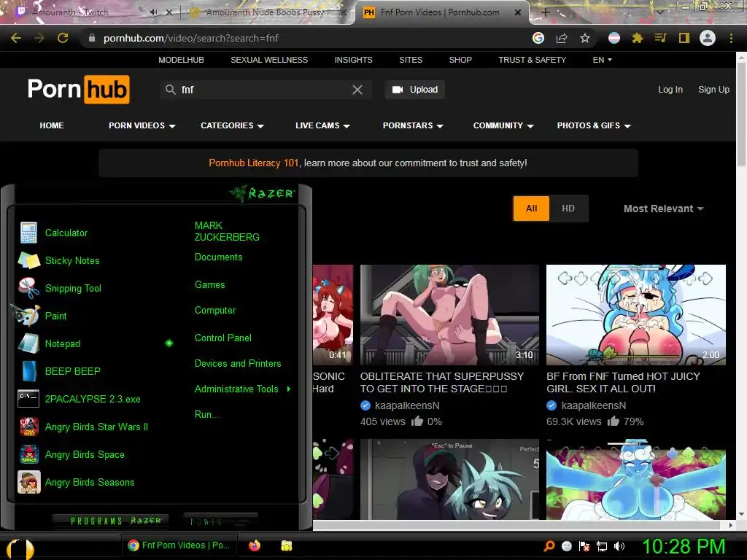Expand the EN language dropdown
The image size is (747, 560).
tap(602, 60)
